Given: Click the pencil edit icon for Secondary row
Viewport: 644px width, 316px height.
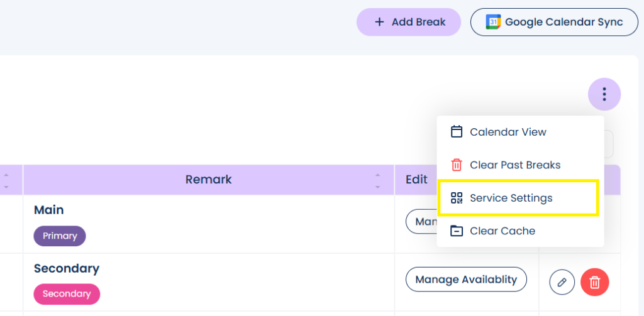Looking at the screenshot, I should (562, 282).
